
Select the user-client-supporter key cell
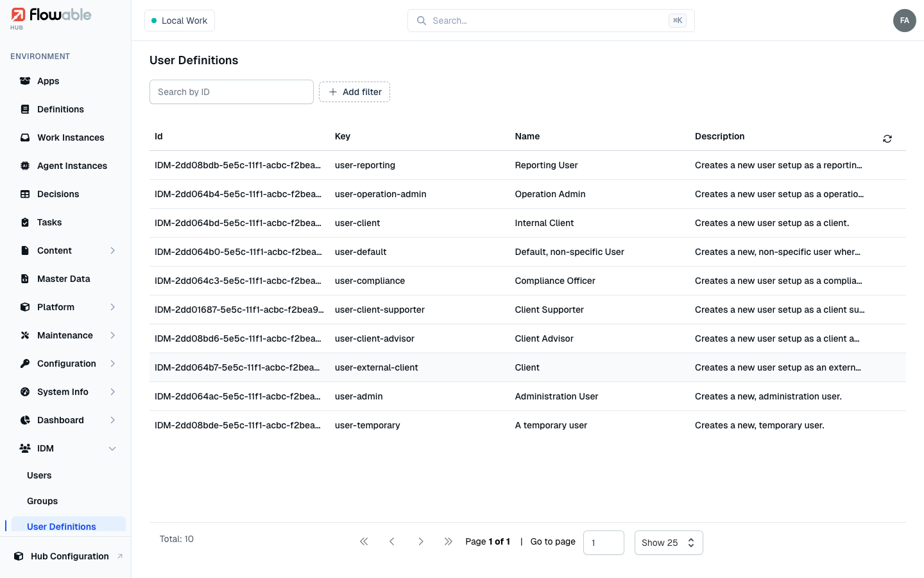click(380, 310)
